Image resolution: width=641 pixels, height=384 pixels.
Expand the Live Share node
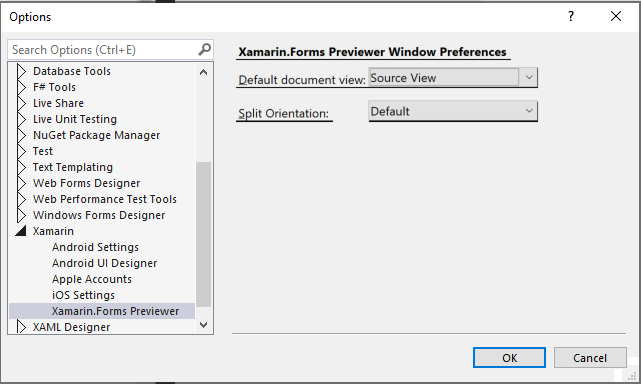21,103
